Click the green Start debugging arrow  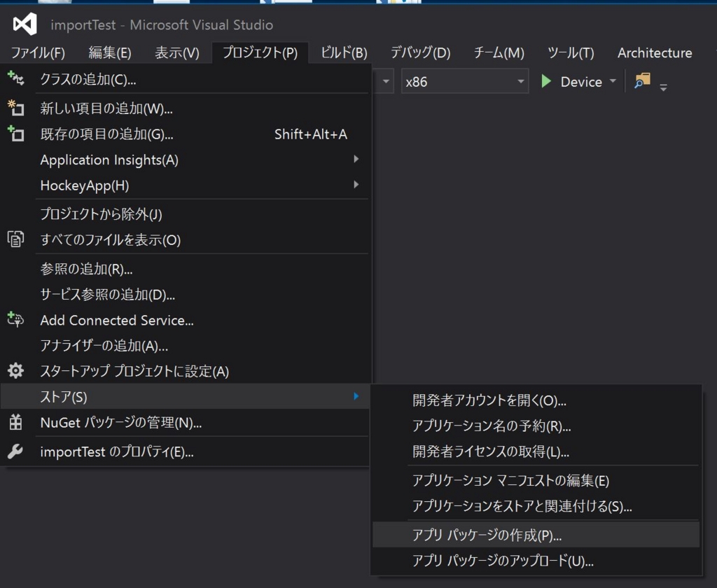click(545, 81)
